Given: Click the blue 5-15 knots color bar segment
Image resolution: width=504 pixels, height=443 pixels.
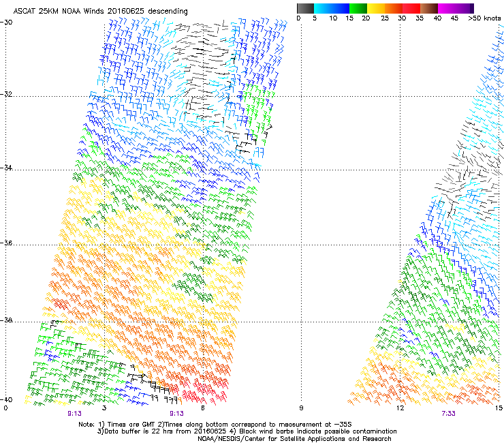Looking at the screenshot, I should [x=332, y=8].
